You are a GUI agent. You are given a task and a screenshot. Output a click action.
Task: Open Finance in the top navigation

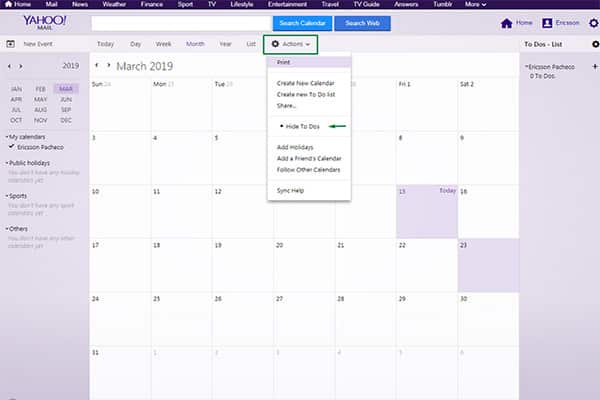[x=152, y=4]
